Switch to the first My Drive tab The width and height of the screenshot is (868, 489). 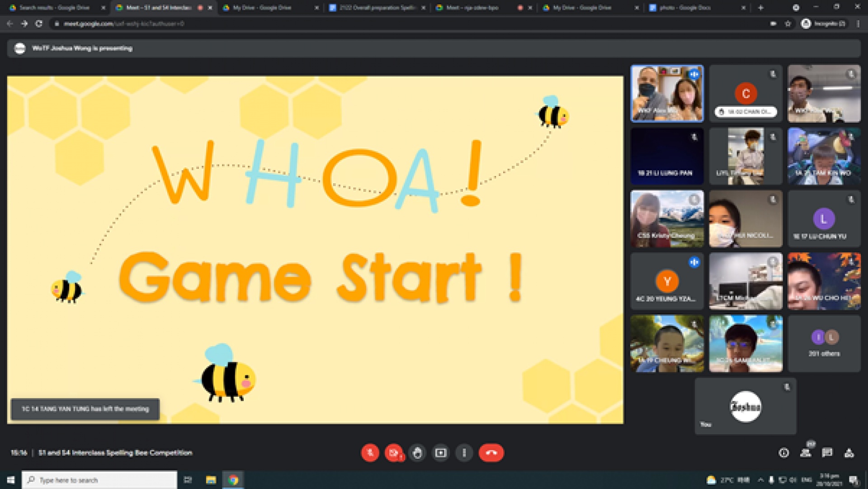(x=262, y=8)
